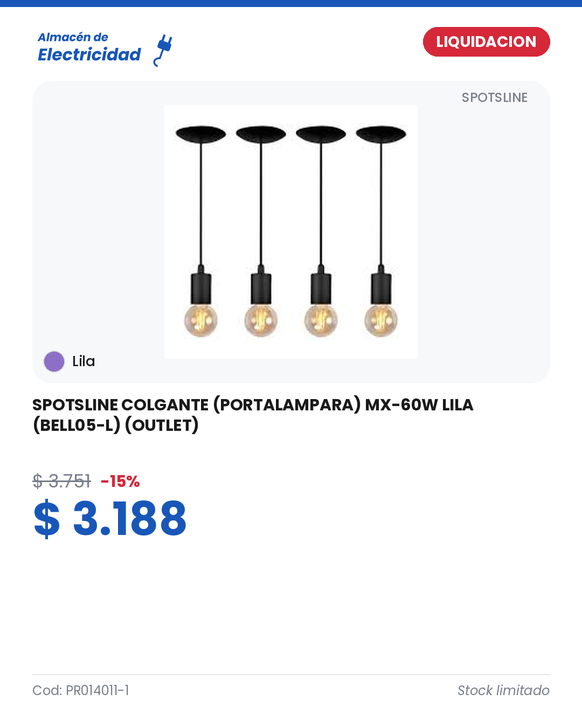
Task: Click the third pendant lamp bulb
Action: (321, 320)
